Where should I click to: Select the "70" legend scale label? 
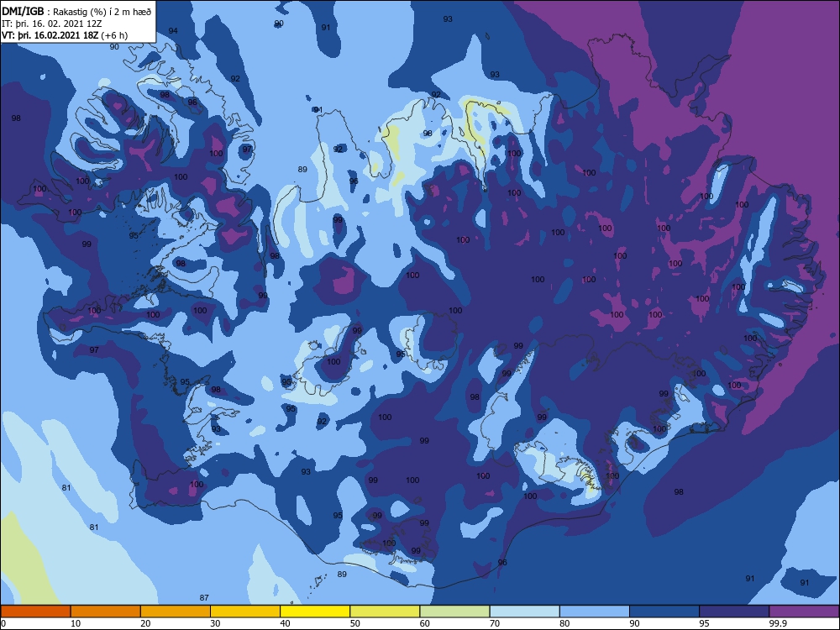coord(495,623)
